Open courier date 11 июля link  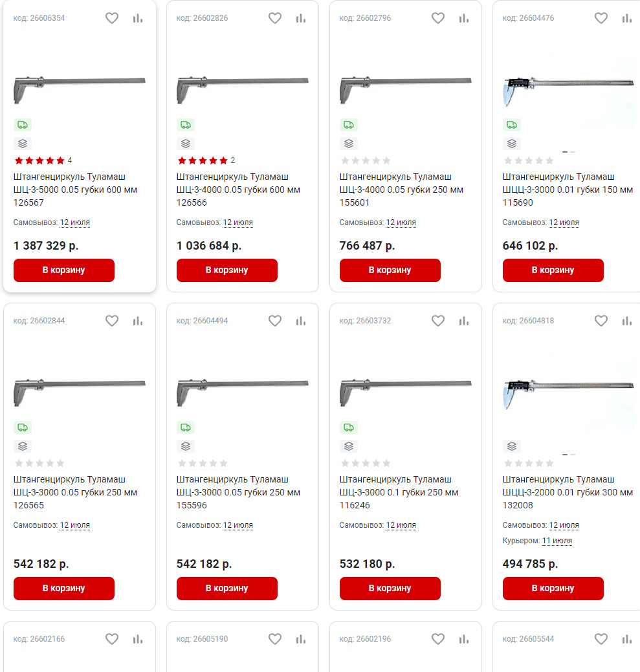point(557,541)
